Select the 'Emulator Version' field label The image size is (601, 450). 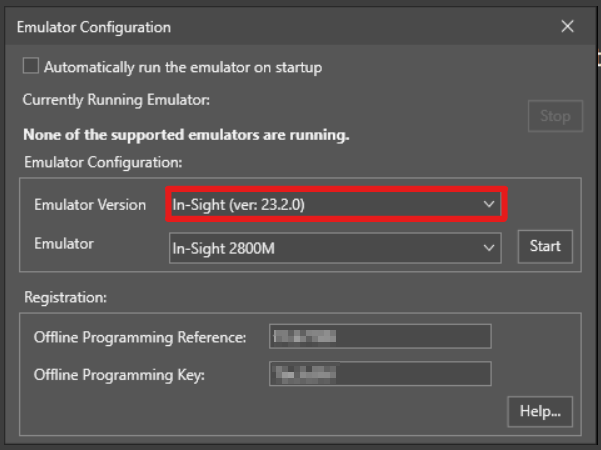tap(91, 205)
